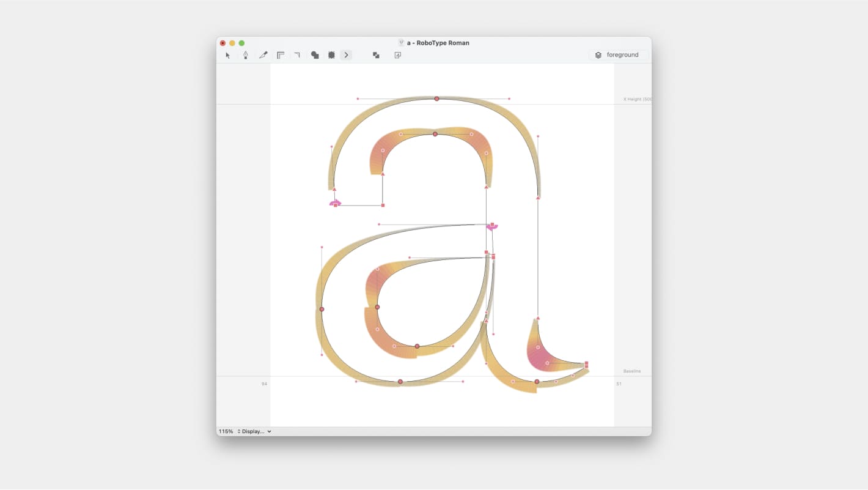
Task: Click the layers stack icon beside foreground
Action: point(597,54)
